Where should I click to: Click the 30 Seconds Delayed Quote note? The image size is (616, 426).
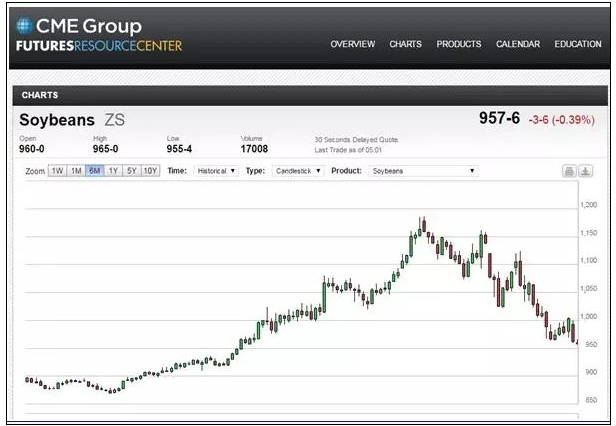point(357,140)
